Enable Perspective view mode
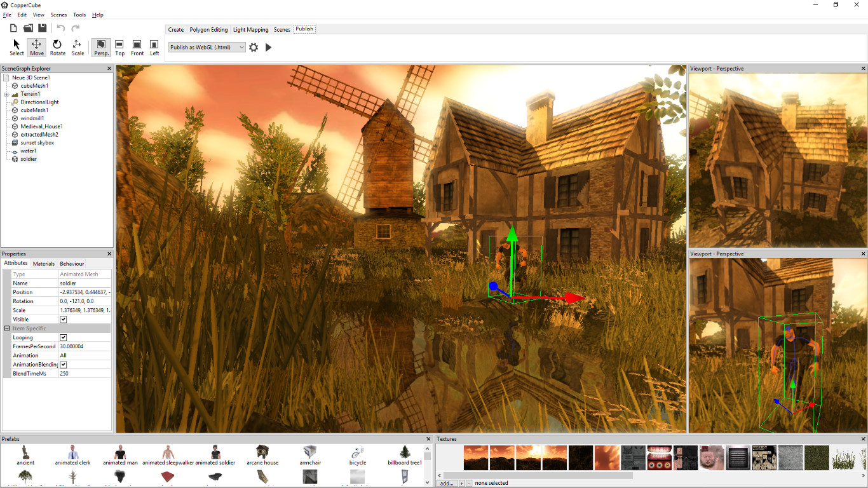This screenshot has width=868, height=488. tap(101, 46)
